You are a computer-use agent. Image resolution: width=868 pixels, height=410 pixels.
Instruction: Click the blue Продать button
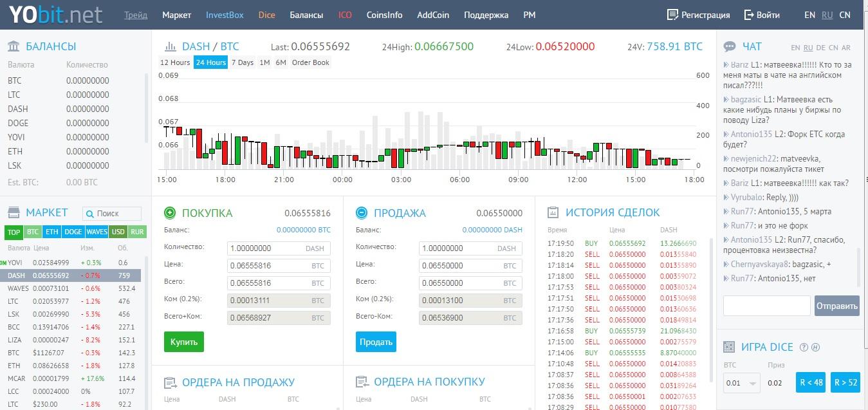(x=376, y=342)
